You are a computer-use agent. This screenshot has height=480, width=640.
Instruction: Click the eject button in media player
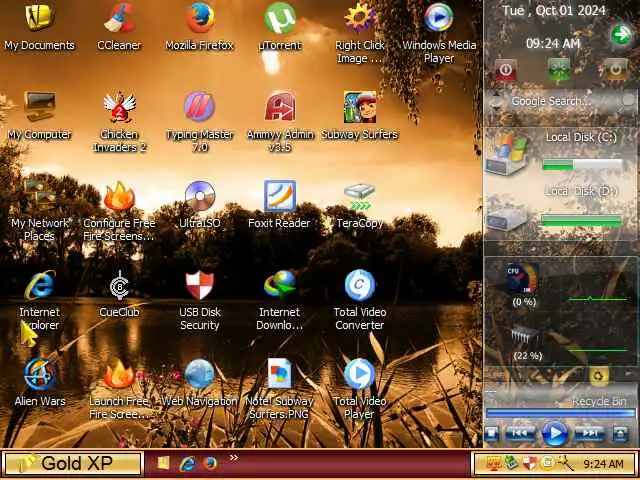(620, 433)
